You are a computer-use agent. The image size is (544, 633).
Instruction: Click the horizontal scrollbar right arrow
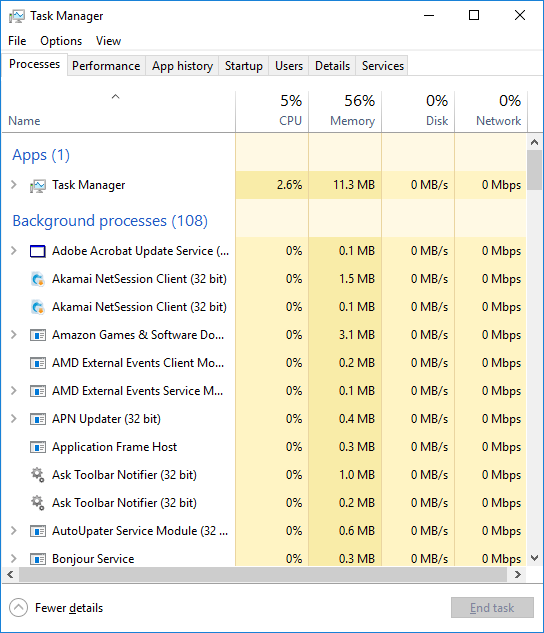(518, 574)
